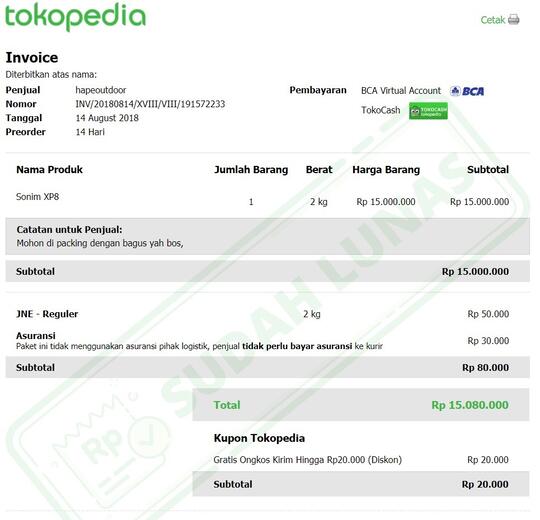This screenshot has width=540, height=520.
Task: Click the note Mohon di packing dengan bagus
Action: tap(100, 243)
